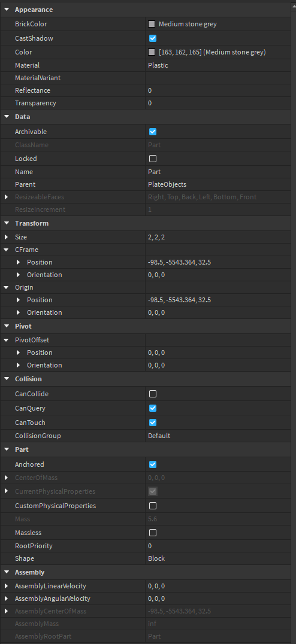Open the Shape Block dropdown field

pos(221,558)
